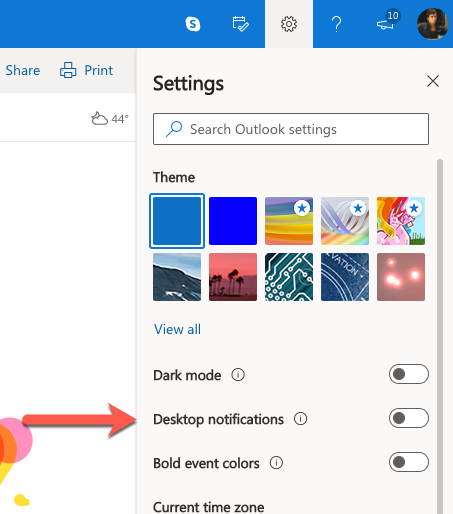Screen dimensions: 453x514
Task: Close the Settings panel
Action: click(x=433, y=81)
